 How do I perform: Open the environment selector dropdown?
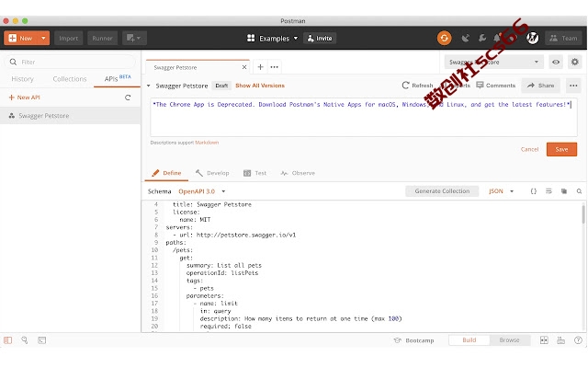click(x=493, y=62)
